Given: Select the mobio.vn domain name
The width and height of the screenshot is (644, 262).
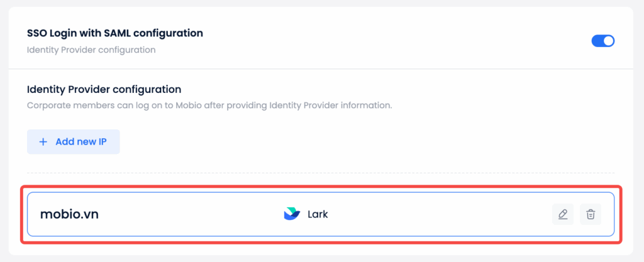Looking at the screenshot, I should coord(69,214).
